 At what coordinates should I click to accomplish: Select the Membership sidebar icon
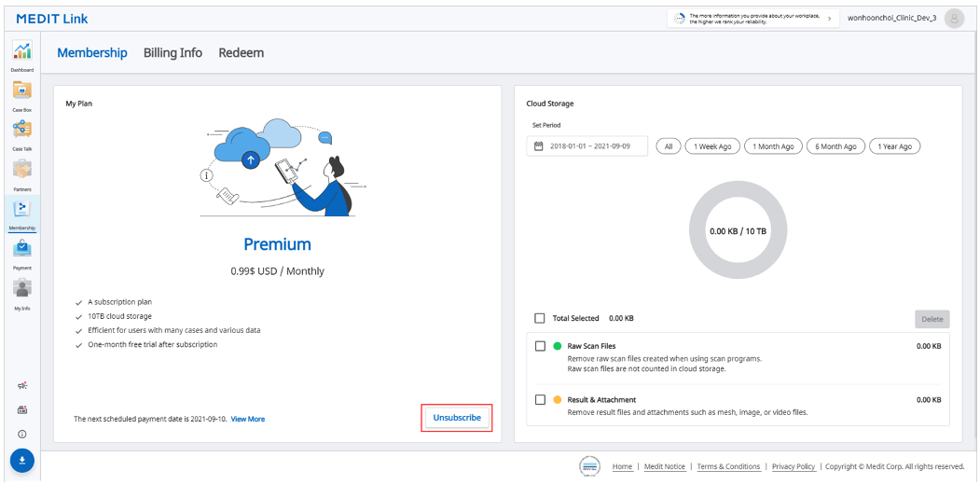[x=21, y=209]
